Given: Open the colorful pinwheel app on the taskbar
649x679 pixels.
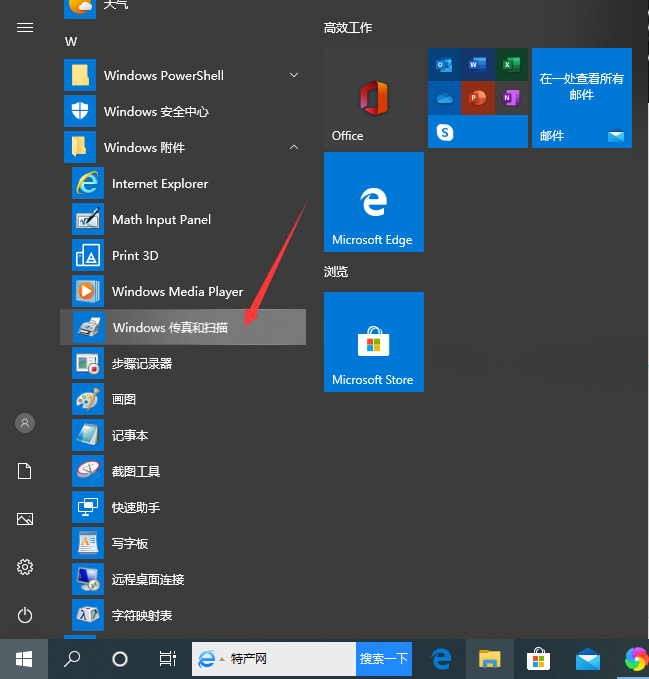Looking at the screenshot, I should 636,659.
